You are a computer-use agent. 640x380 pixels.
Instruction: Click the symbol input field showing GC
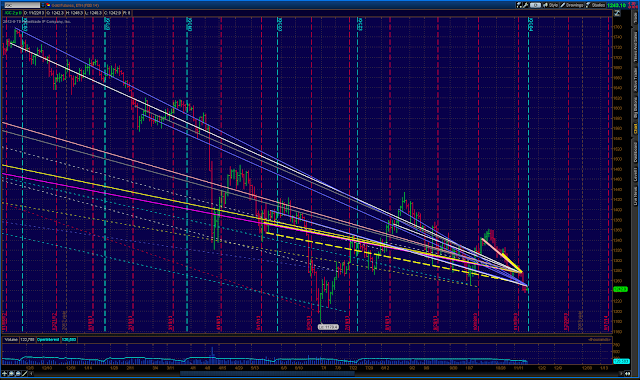point(22,5)
